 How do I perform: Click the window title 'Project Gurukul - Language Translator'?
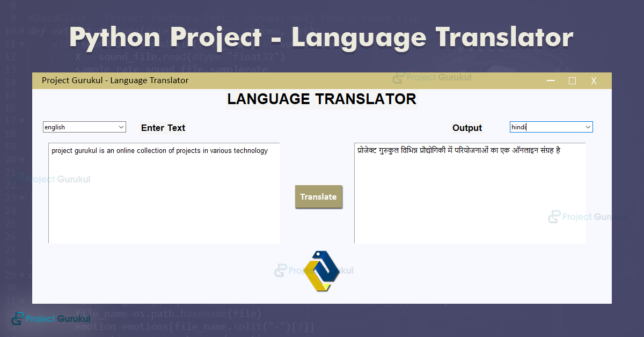coord(116,80)
